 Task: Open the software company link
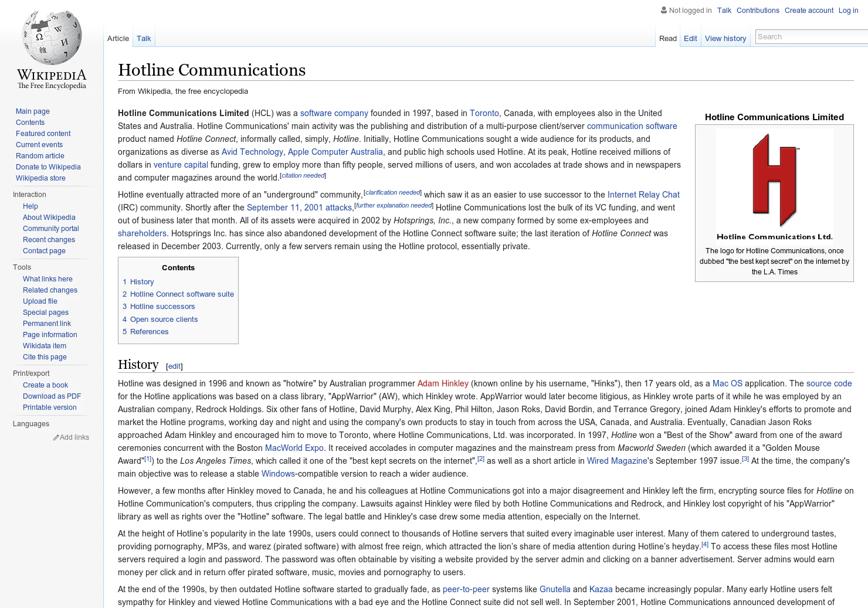[334, 113]
